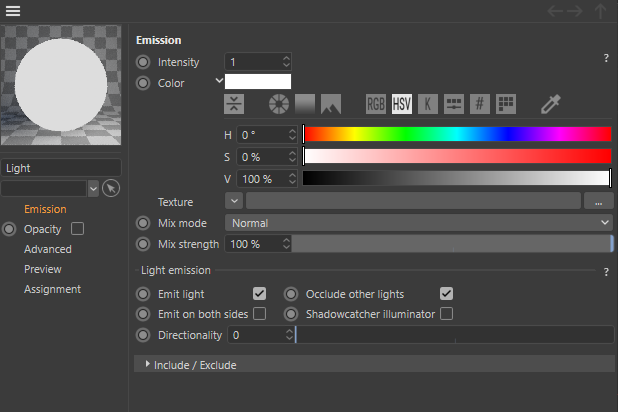This screenshot has width=618, height=412.
Task: Disable the Emit light checkbox
Action: (259, 294)
